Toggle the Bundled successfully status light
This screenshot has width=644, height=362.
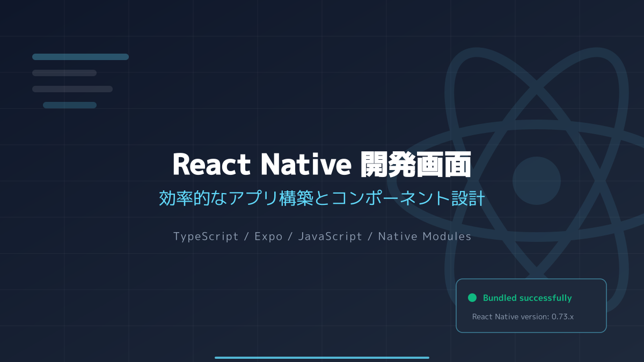473,298
